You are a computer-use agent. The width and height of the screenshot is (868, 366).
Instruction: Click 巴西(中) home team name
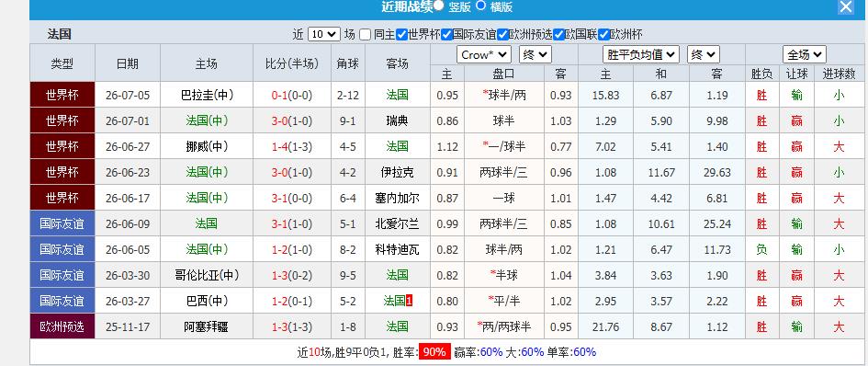207,301
